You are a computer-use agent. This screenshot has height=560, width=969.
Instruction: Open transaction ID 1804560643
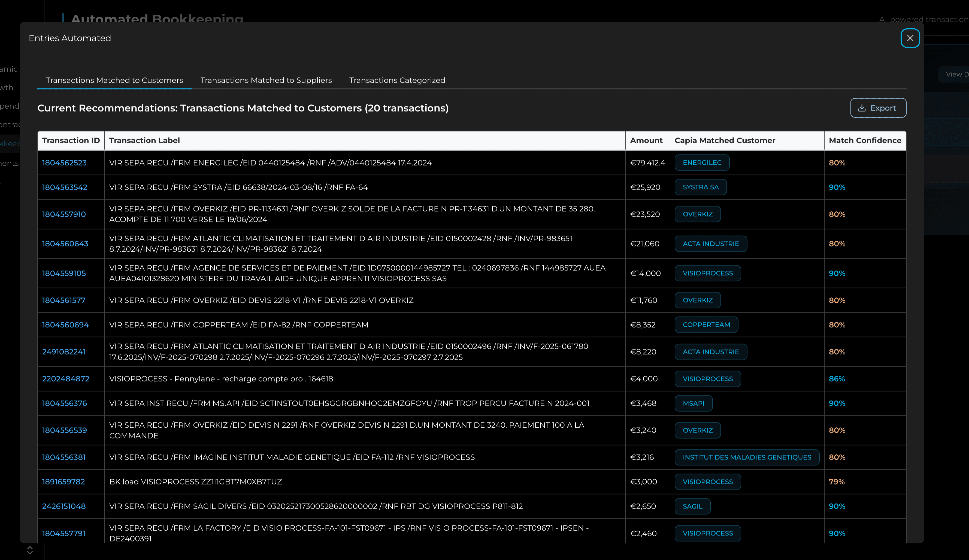(x=65, y=244)
